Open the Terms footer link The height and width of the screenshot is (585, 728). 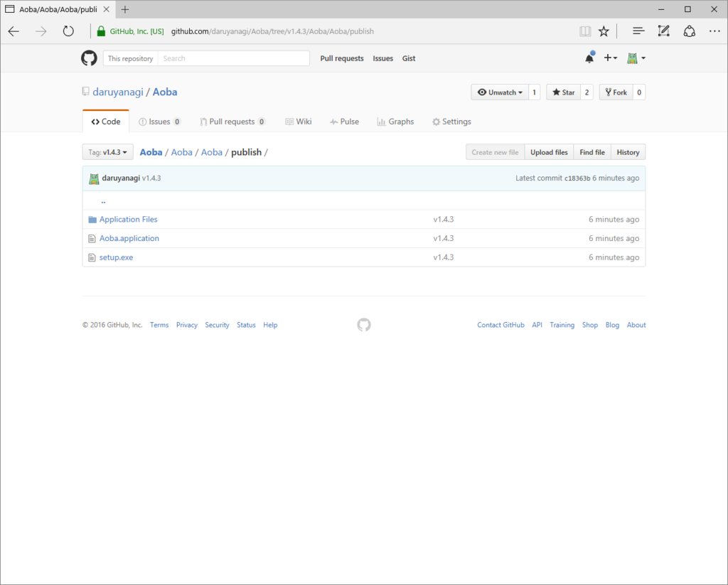pos(159,325)
